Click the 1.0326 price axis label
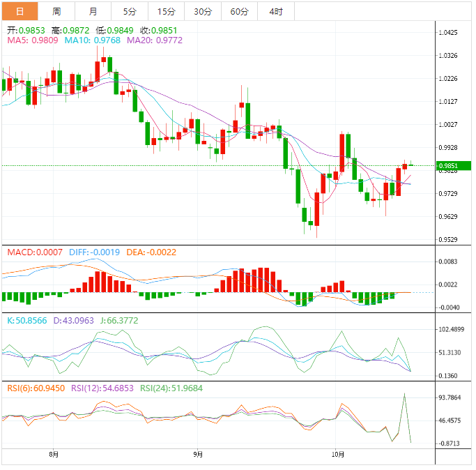This screenshot has width=476, height=470. pyautogui.click(x=448, y=56)
